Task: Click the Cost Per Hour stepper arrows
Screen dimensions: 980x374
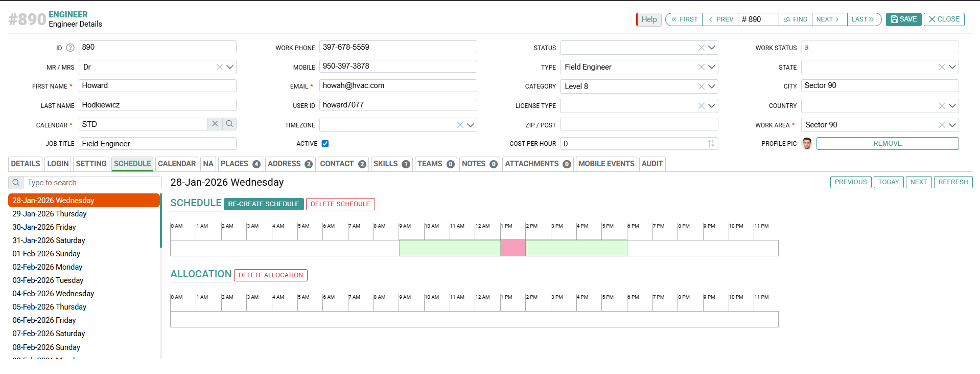Action: coord(711,144)
